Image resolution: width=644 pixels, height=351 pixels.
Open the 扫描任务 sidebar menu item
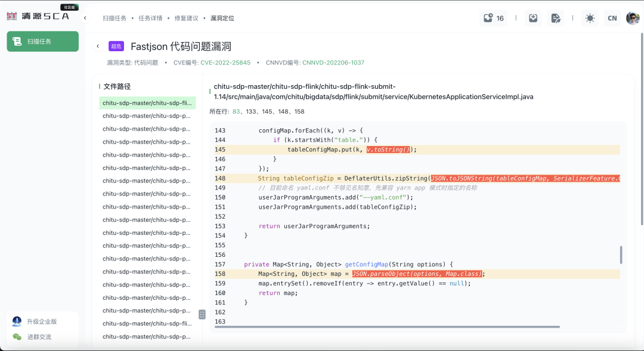coord(43,42)
